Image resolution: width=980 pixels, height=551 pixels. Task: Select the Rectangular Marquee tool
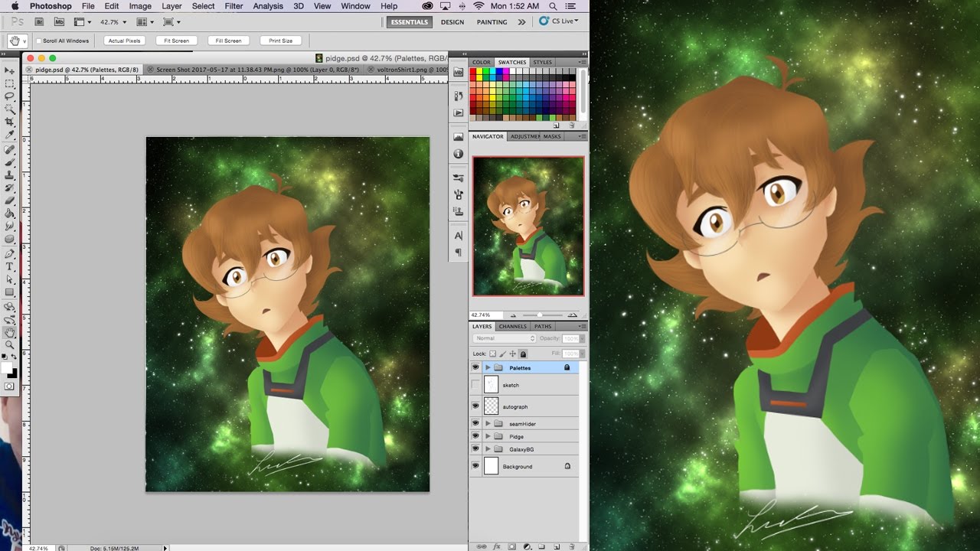(10, 83)
